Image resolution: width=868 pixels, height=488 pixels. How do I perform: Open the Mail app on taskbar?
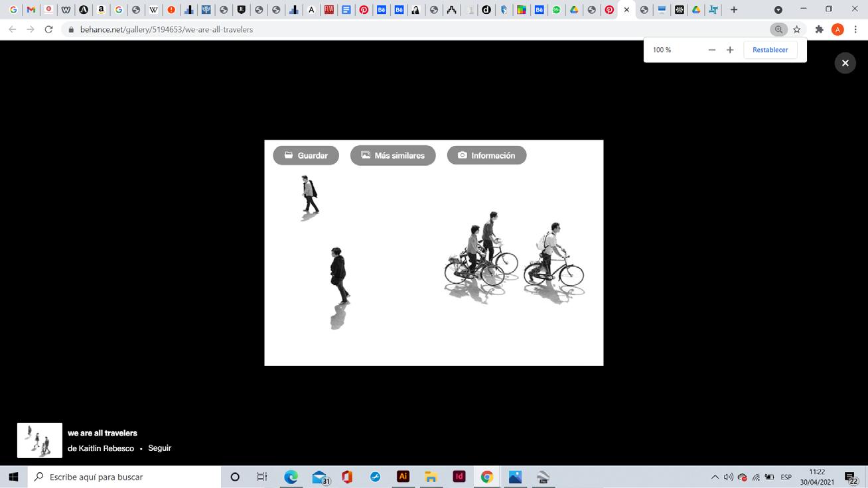point(321,477)
